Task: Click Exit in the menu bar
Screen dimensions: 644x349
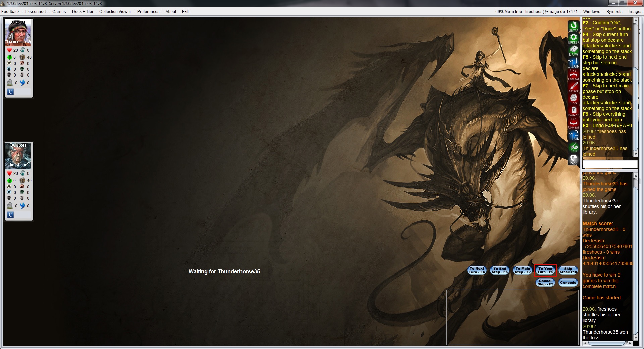Action: [185, 11]
